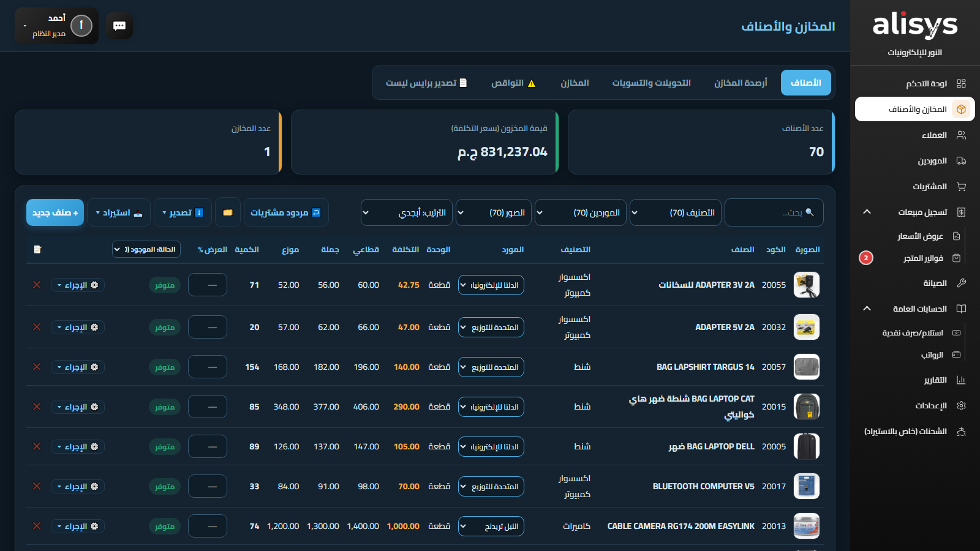Viewport: 980px width, 551px height.
Task: Open استلام/صرف نقدية in sidebar
Action: [911, 332]
